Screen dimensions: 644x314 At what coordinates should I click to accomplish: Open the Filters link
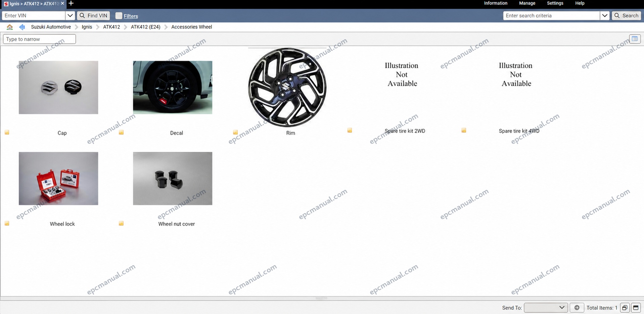click(x=131, y=16)
